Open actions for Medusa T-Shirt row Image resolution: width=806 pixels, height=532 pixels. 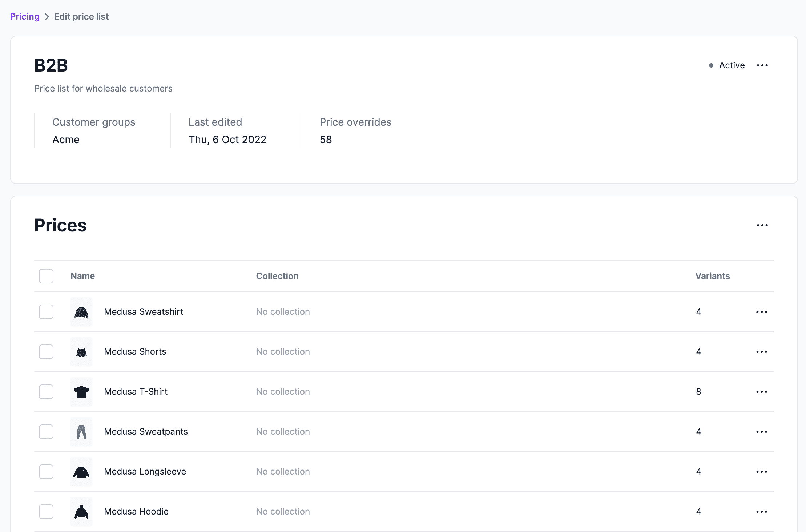[x=761, y=392]
